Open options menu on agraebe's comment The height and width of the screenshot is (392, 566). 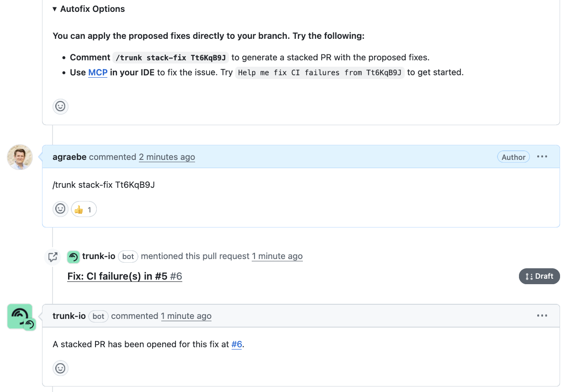[x=542, y=157]
